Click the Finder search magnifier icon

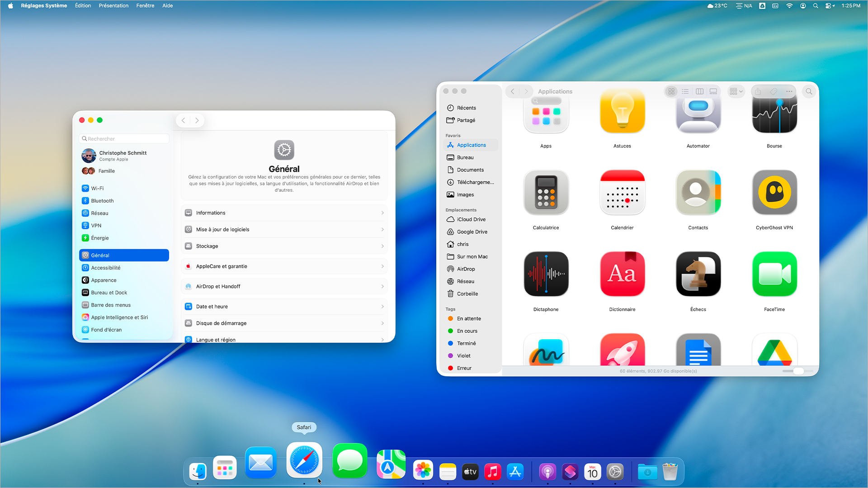809,91
